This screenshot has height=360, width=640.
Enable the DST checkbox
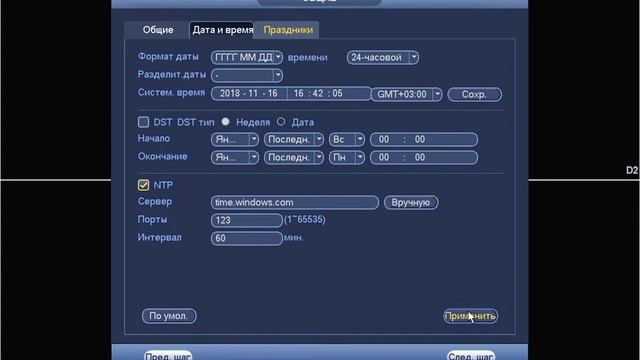tap(143, 122)
